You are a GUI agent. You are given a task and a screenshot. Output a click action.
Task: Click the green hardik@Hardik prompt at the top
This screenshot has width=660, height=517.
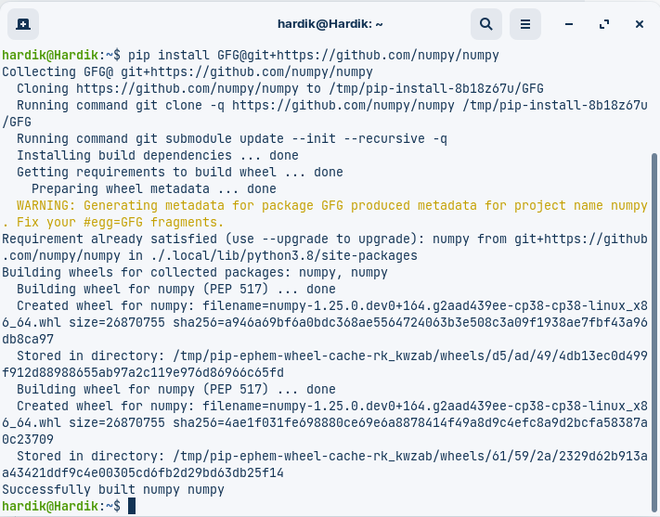[50, 55]
